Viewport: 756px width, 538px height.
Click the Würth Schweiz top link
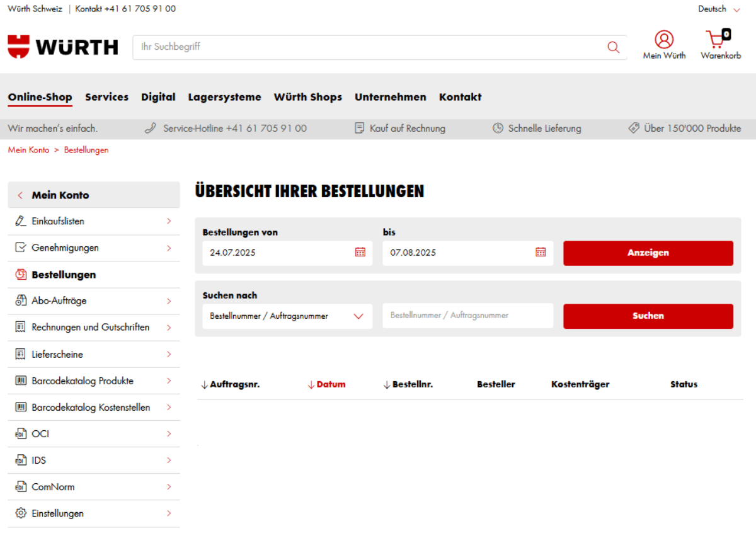click(x=35, y=9)
